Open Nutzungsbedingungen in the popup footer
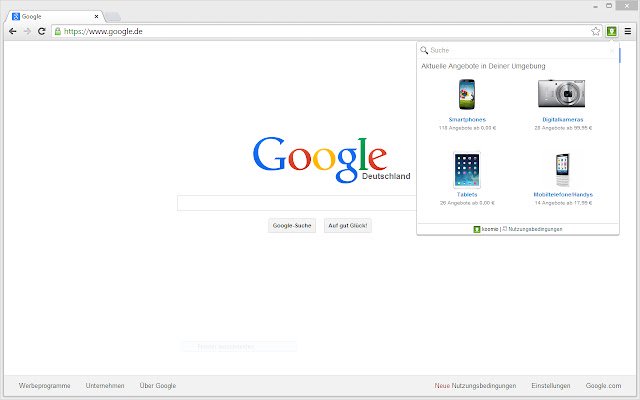The image size is (640, 400). coord(535,229)
